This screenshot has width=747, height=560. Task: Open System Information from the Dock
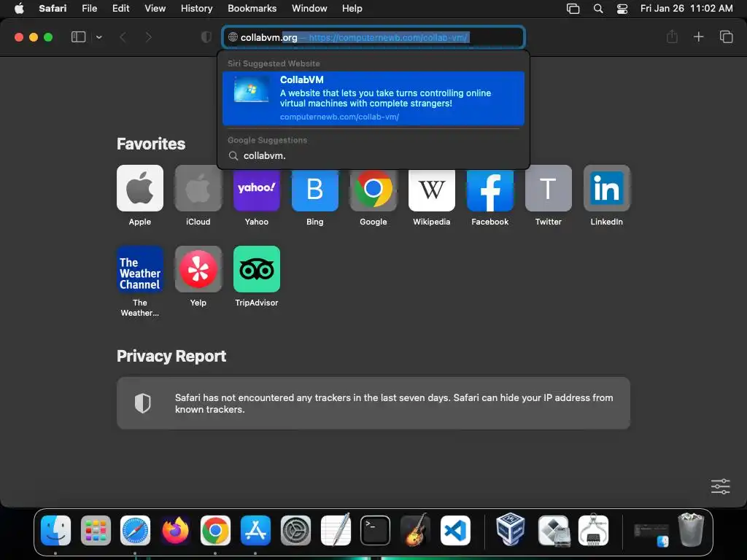(x=593, y=529)
